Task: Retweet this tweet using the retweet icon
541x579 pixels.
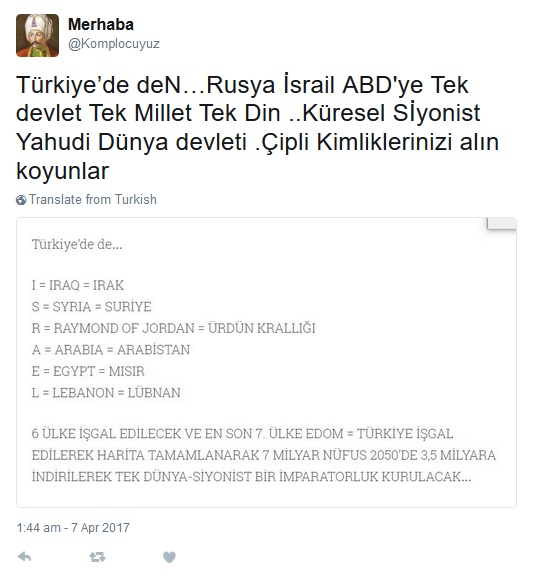Action: pyautogui.click(x=97, y=556)
